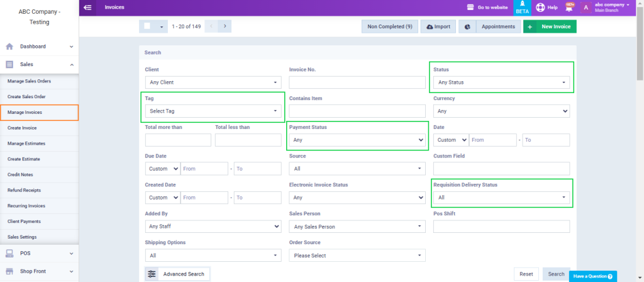Open the pie chart report icon
This screenshot has height=282, width=644.
[x=467, y=26]
